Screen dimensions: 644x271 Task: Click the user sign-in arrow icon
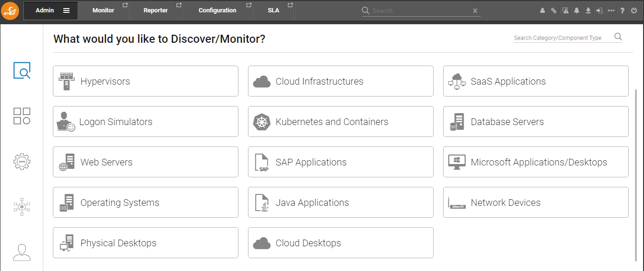pos(599,10)
